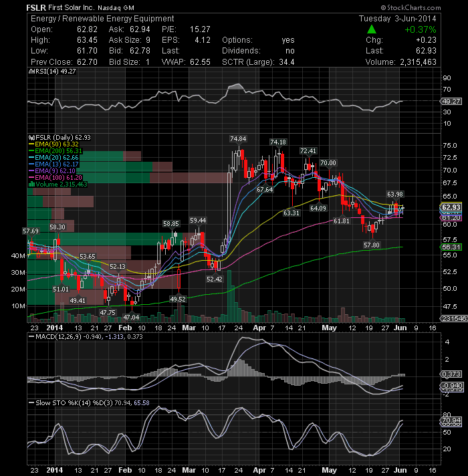Click the 58.85 February high label
The width and height of the screenshot is (468, 476).
click(x=171, y=224)
